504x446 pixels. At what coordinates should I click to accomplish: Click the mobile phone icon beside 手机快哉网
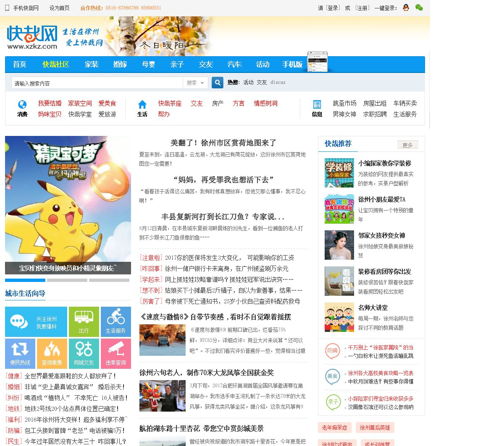[x=7, y=8]
